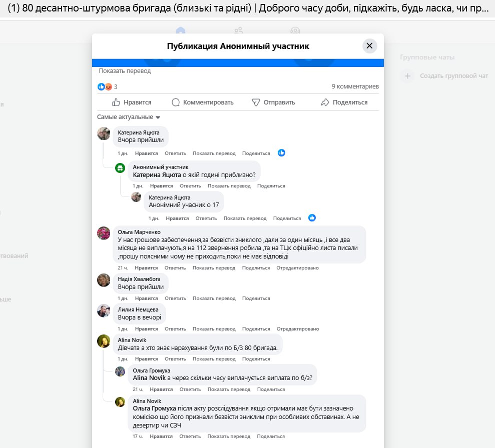The height and width of the screenshot is (448, 495).
Task: Open the 9 комментариев link
Action: (355, 86)
